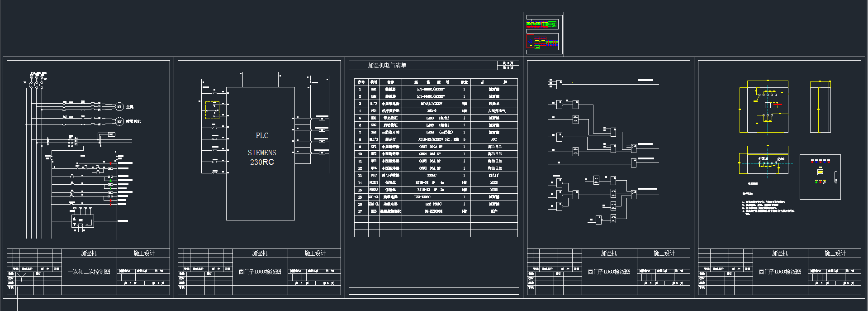Select the yellow cabinet side view outline
The height and width of the screenshot is (311, 868).
[x=820, y=107]
